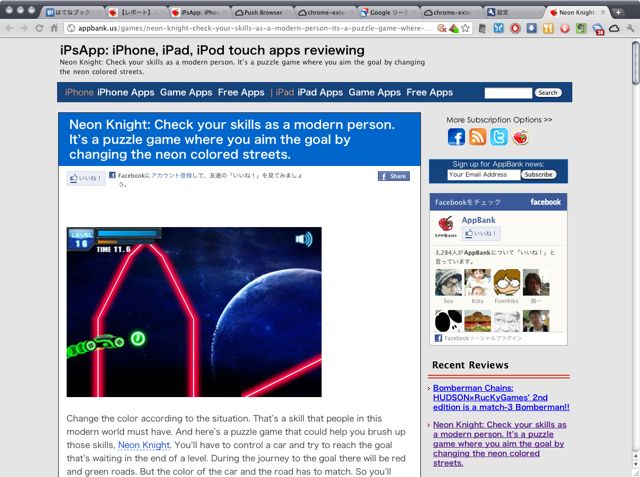Image resolution: width=640 pixels, height=477 pixels.
Task: Click the Kota Facebook fan avatar
Action: point(478,282)
